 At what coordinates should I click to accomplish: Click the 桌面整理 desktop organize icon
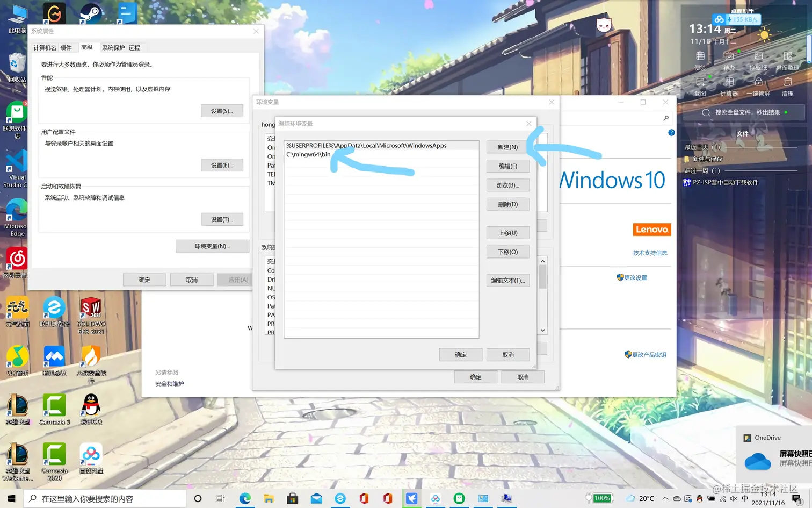(x=787, y=60)
